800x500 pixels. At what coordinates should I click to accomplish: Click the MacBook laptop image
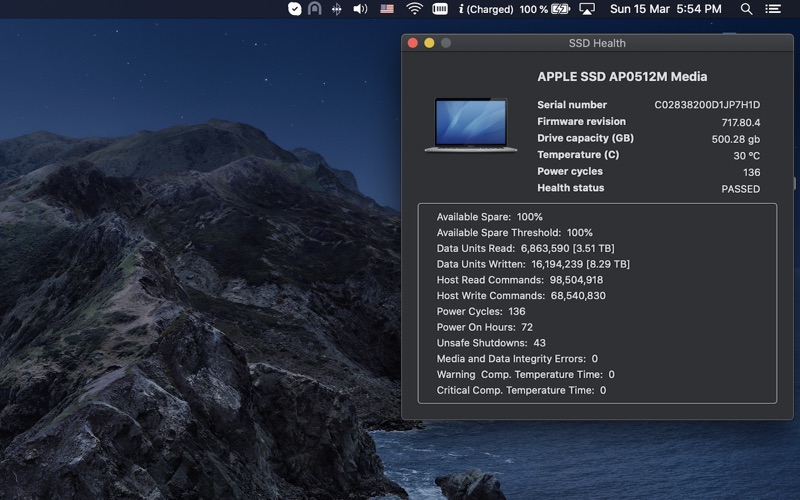coord(471,125)
